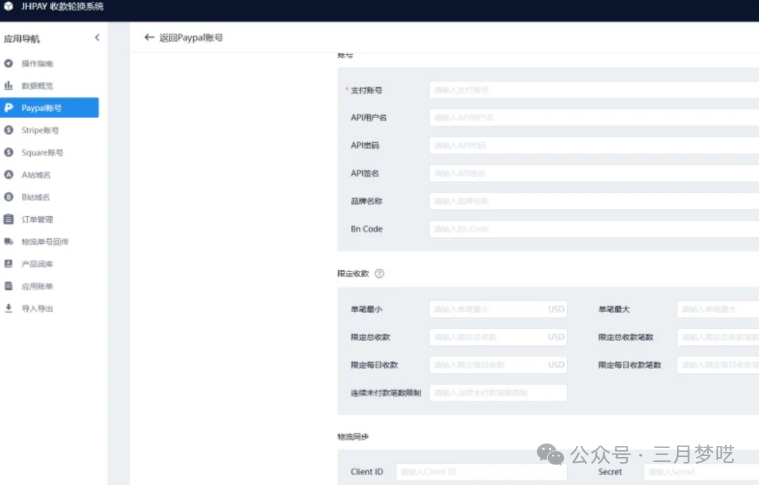Viewport: 759px width, 485px height.
Task: Click the 产品词库 book icon
Action: [x=8, y=264]
